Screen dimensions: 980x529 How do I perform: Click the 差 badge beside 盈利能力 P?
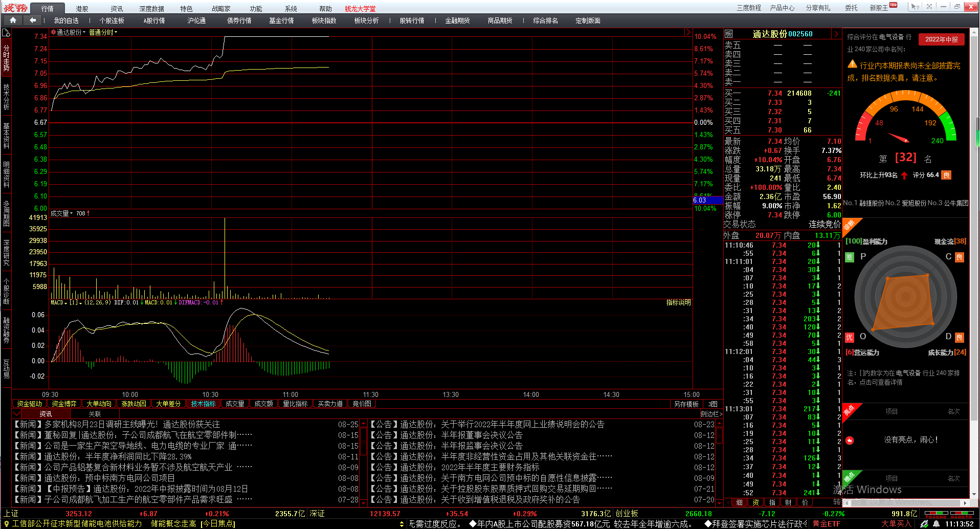point(850,257)
